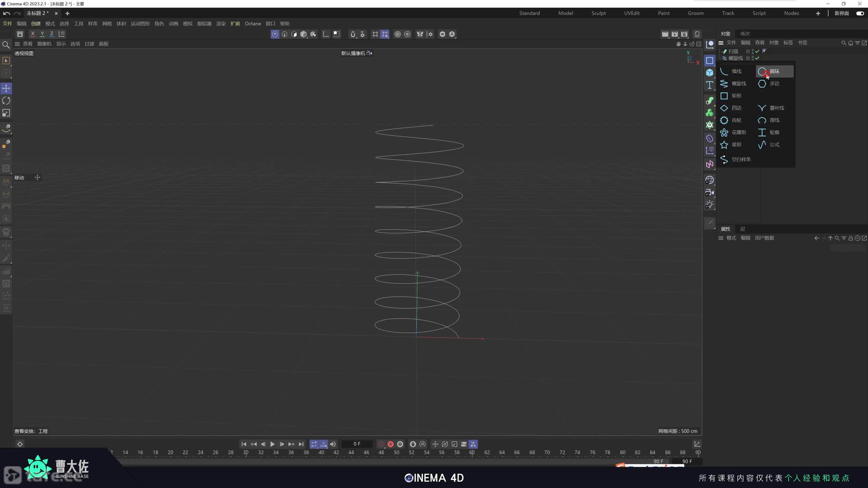Switch to the Sculpt layout tab
Screen dimensions: 868x488
pyautogui.click(x=598, y=13)
